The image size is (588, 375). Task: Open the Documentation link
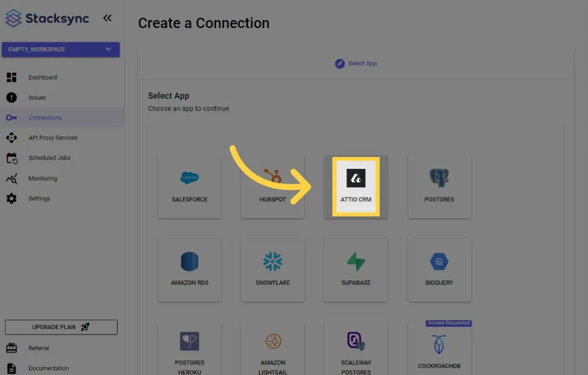click(49, 368)
